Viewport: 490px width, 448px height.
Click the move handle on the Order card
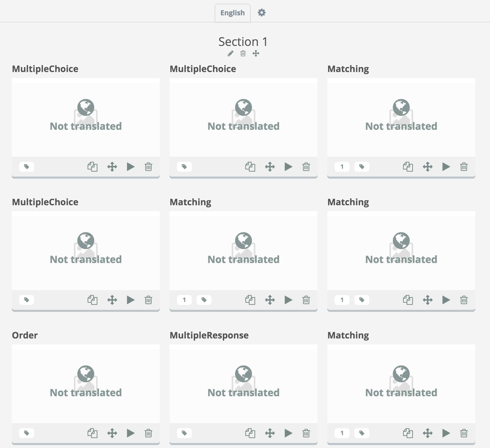(x=112, y=433)
